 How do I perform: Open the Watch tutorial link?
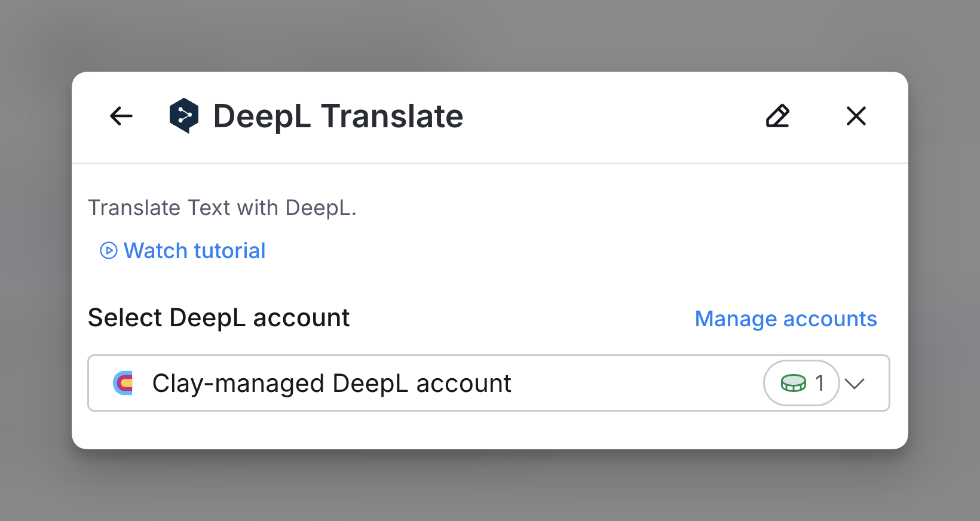pos(194,250)
